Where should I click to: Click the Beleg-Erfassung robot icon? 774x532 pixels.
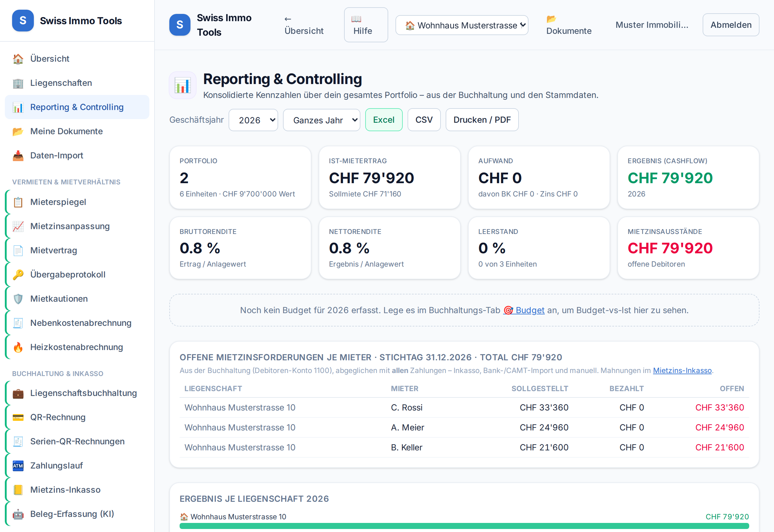(x=18, y=514)
